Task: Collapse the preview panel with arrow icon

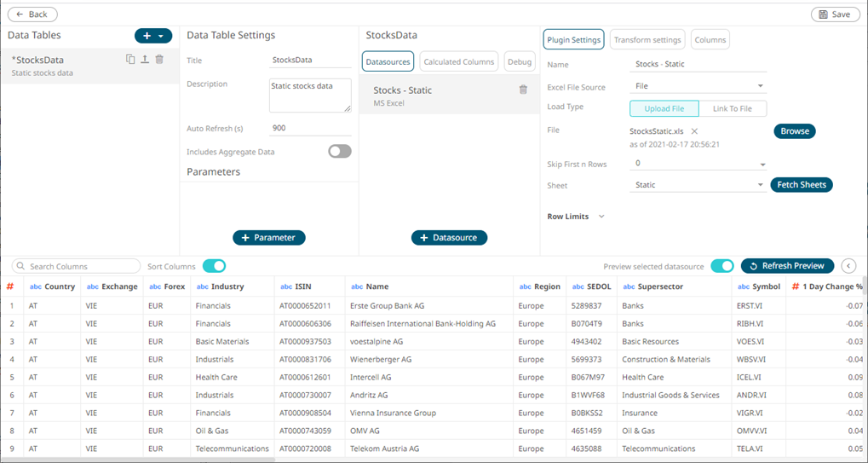Action: point(848,266)
